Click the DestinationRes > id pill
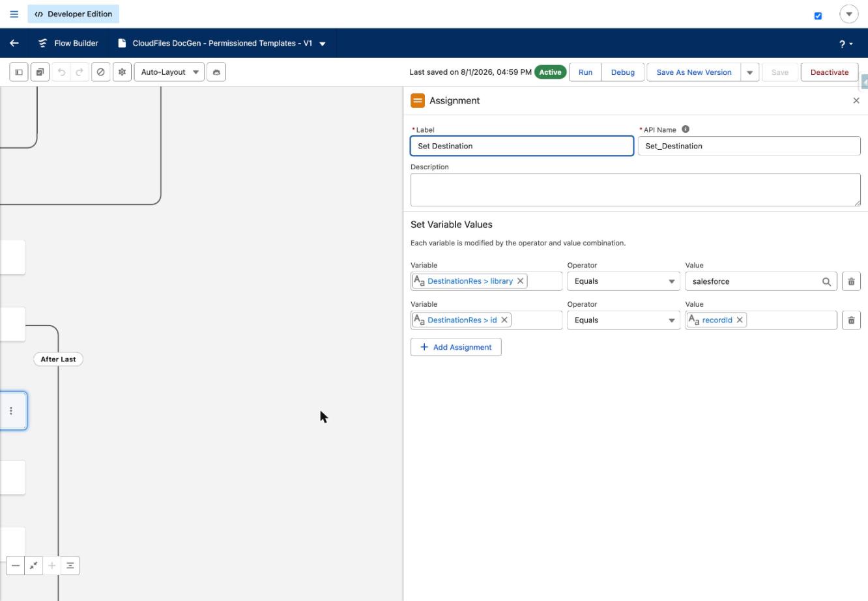 pos(462,320)
